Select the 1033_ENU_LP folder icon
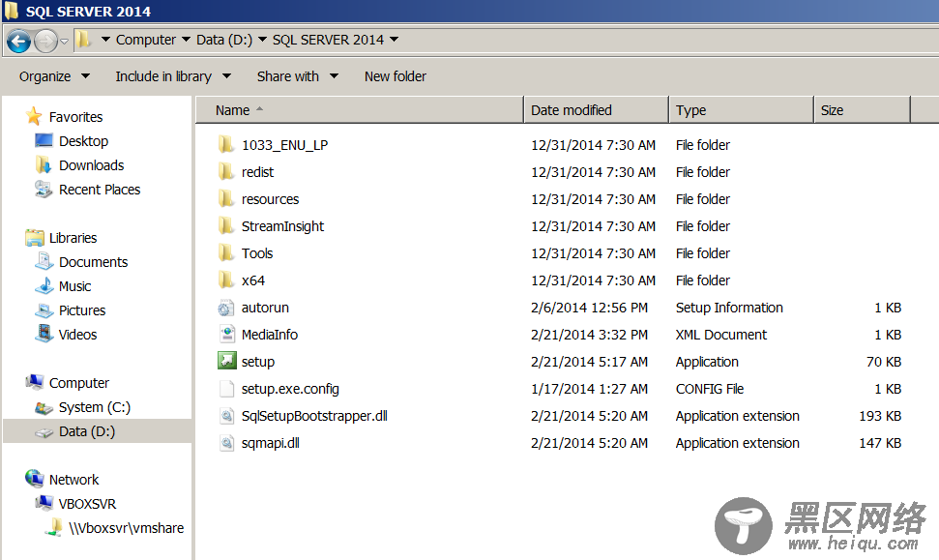 (x=225, y=144)
